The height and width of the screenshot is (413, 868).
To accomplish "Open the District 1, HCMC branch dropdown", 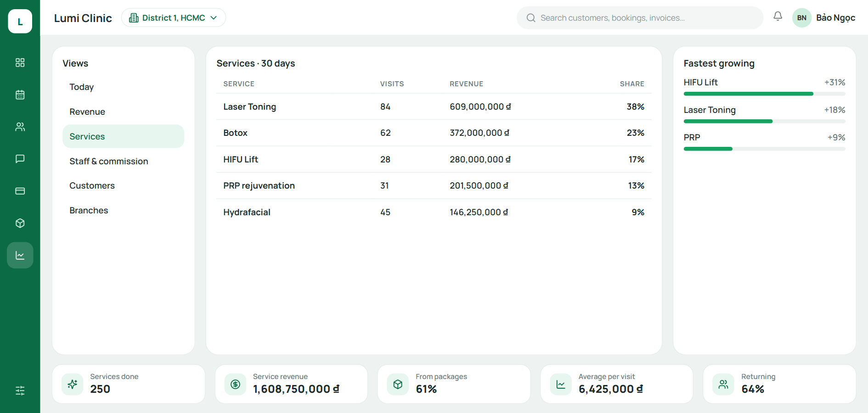I will tap(174, 18).
